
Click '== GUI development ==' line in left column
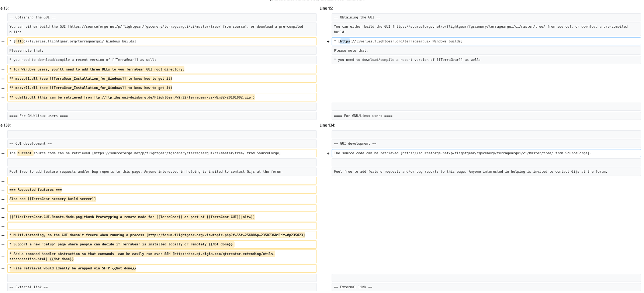point(162,144)
